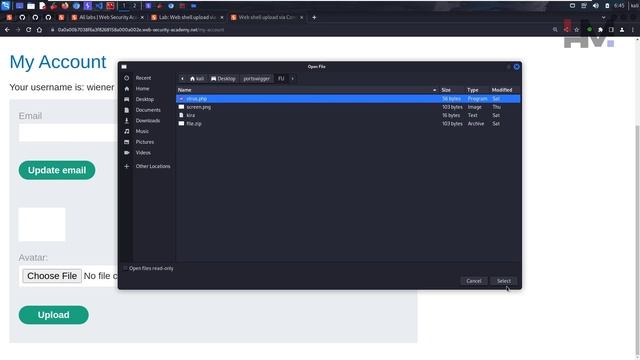The width and height of the screenshot is (640, 360).
Task: Click into the Email input field
Action: [x=68, y=133]
